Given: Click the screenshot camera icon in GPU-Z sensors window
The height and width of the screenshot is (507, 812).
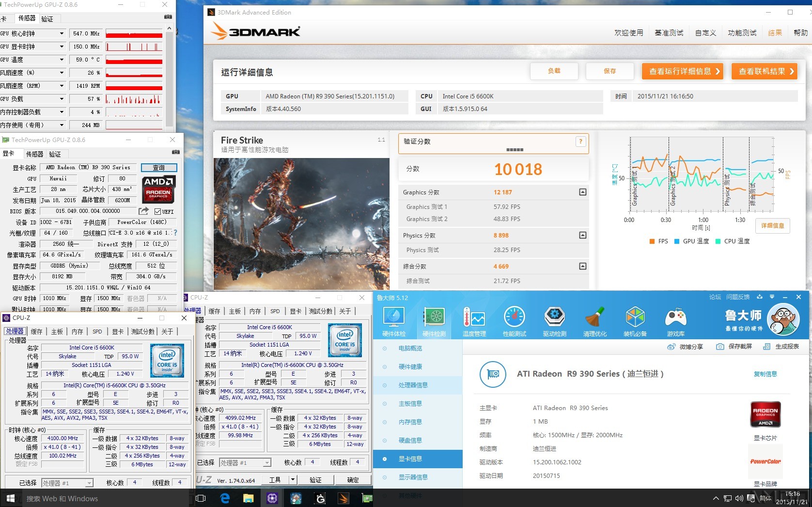Looking at the screenshot, I should pyautogui.click(x=168, y=17).
